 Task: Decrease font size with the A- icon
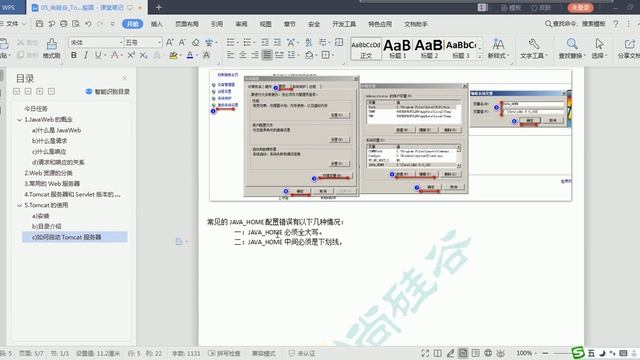(182, 42)
